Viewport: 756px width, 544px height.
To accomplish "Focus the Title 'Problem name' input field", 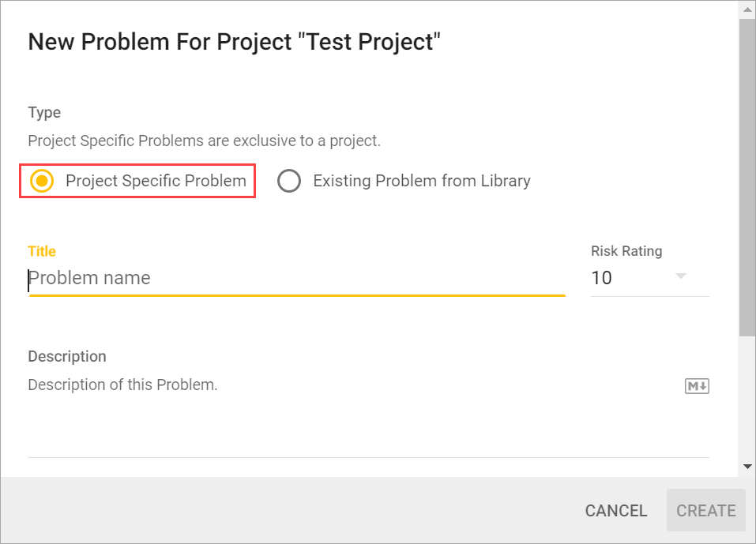I will (x=296, y=278).
